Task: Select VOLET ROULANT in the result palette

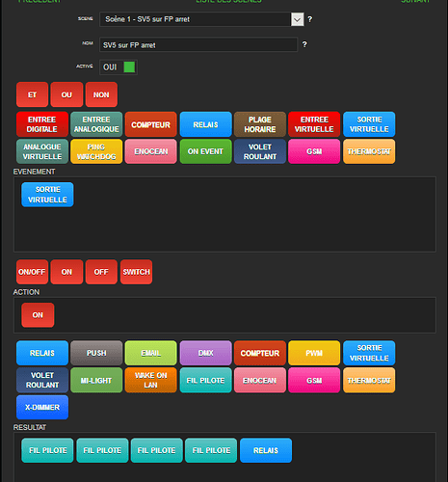Action: pos(42,380)
